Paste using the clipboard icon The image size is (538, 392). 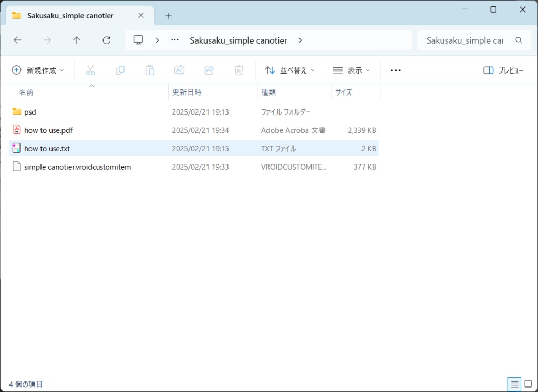(x=150, y=70)
